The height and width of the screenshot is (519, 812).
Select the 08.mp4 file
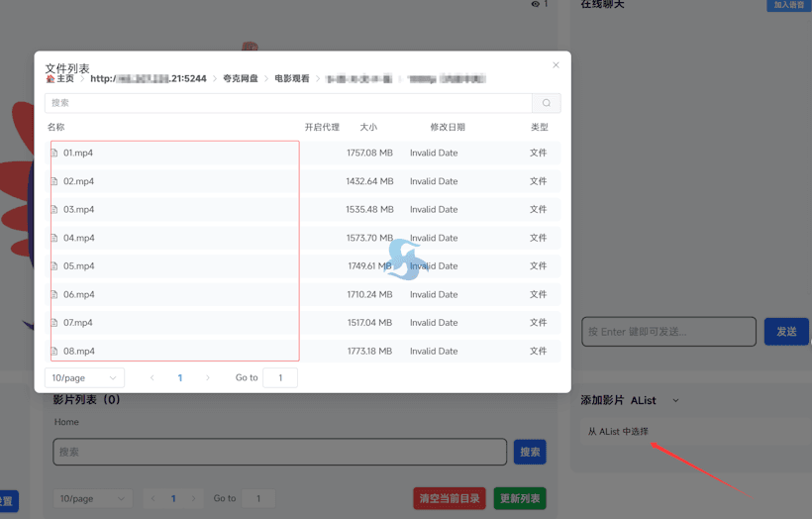[x=78, y=351]
